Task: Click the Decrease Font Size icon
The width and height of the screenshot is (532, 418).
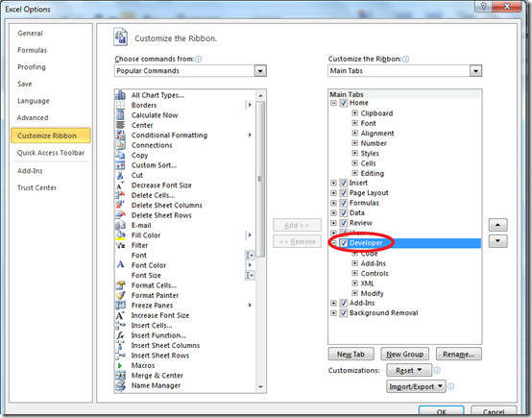Action: pos(120,185)
